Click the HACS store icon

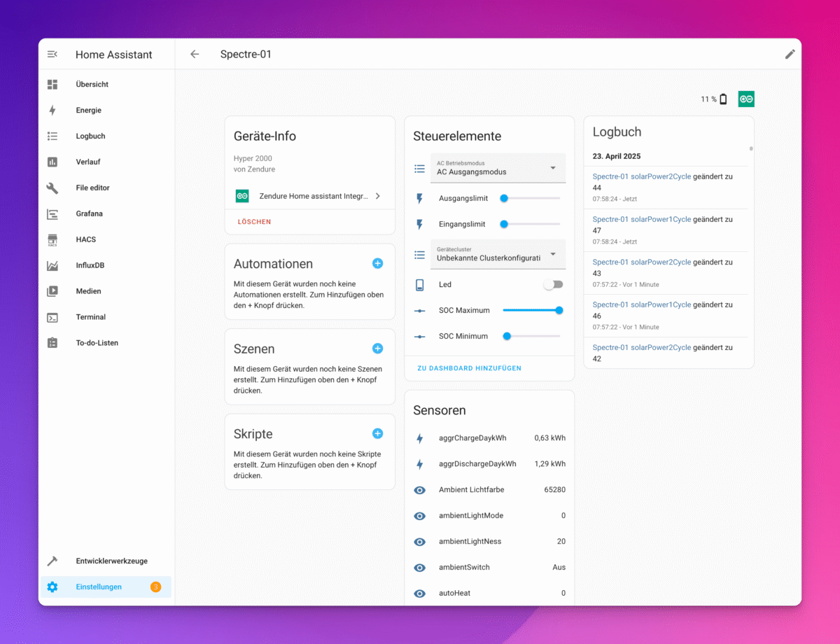pos(52,240)
